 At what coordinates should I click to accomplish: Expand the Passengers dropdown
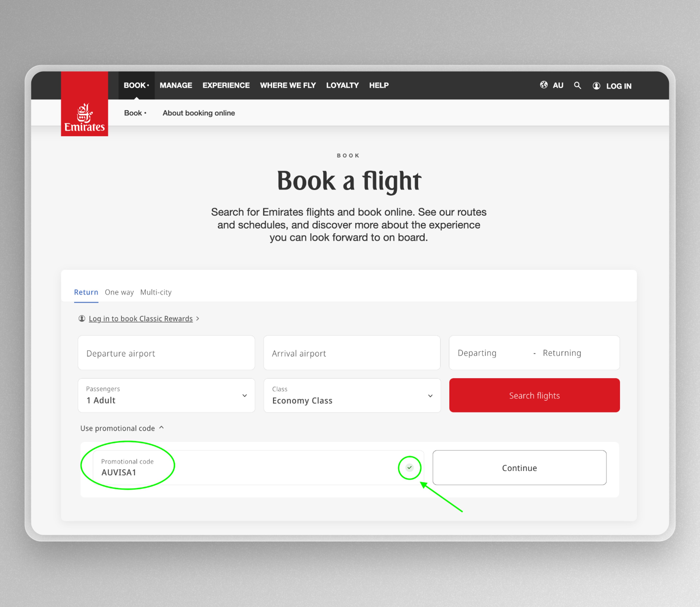pyautogui.click(x=166, y=395)
